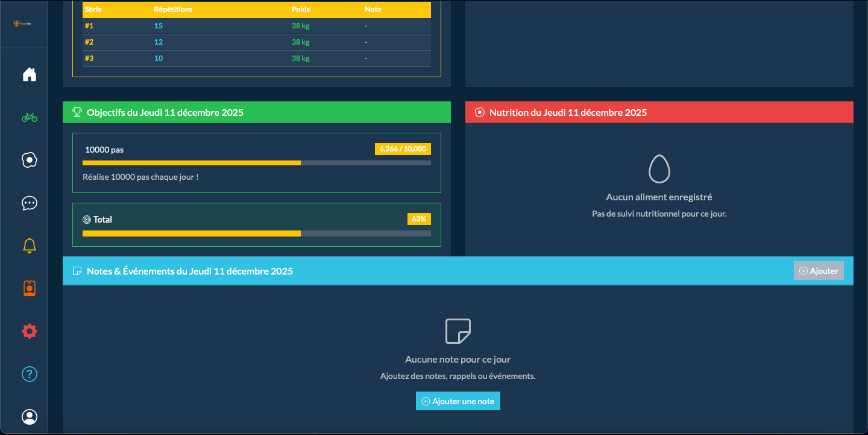The height and width of the screenshot is (435, 868).
Task: Click the app logo at sidebar top
Action: point(24,24)
